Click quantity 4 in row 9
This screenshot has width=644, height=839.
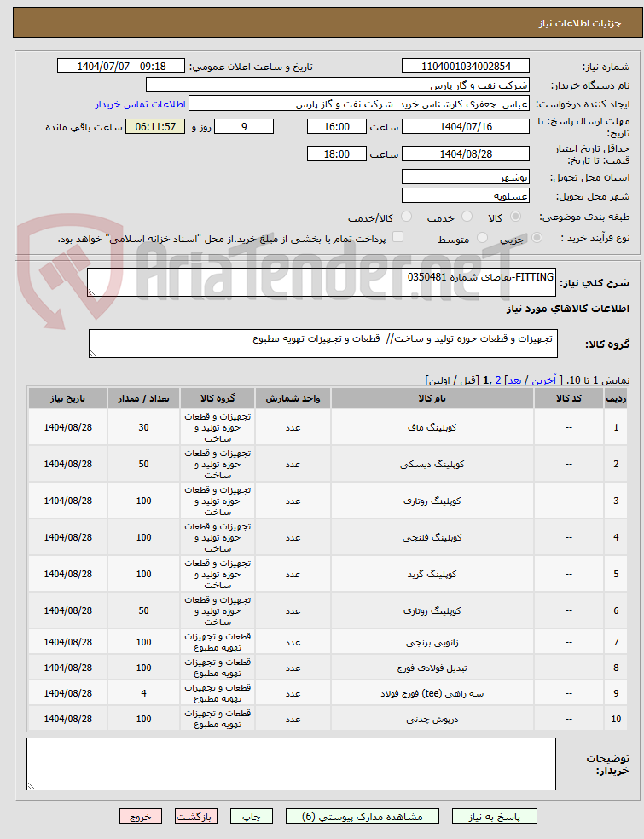pos(143,693)
